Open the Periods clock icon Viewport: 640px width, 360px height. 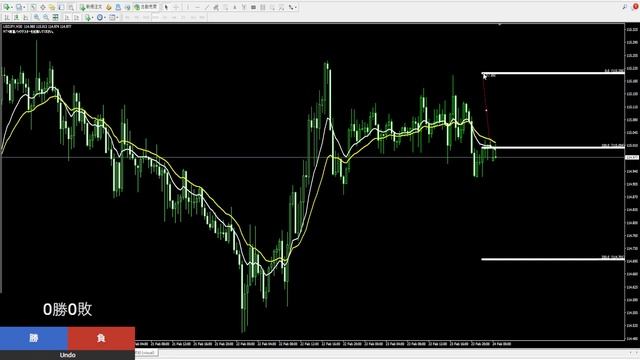click(100, 17)
